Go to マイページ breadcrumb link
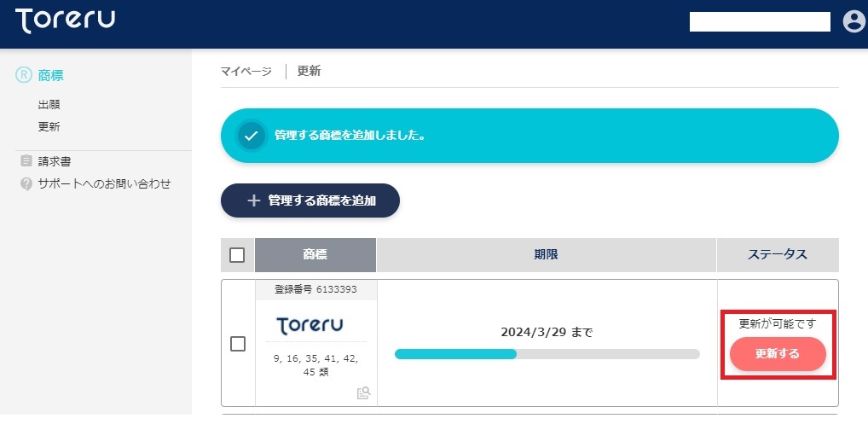This screenshot has height=430, width=868. [x=246, y=72]
